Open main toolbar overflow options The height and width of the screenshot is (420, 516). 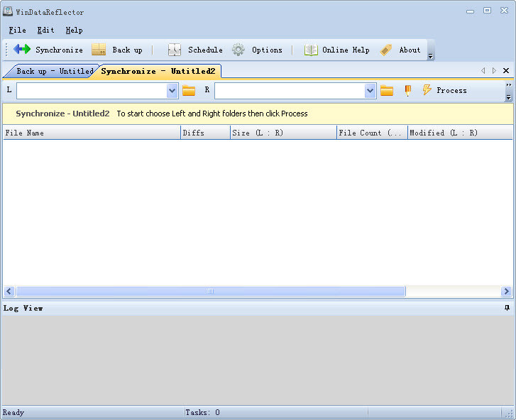431,55
